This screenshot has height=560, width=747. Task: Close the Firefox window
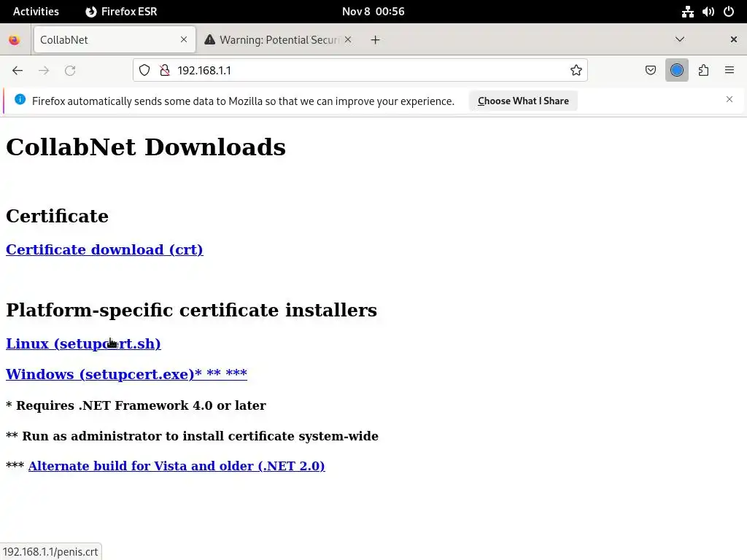pos(734,39)
